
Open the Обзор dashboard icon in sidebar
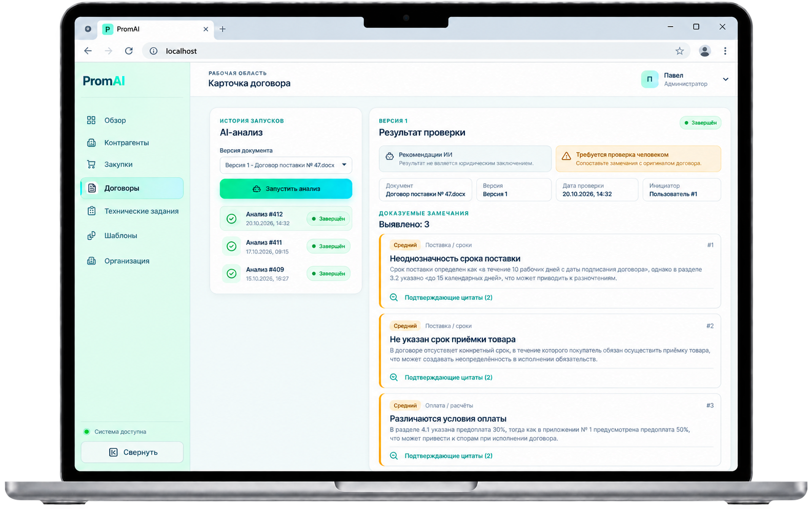coord(91,120)
